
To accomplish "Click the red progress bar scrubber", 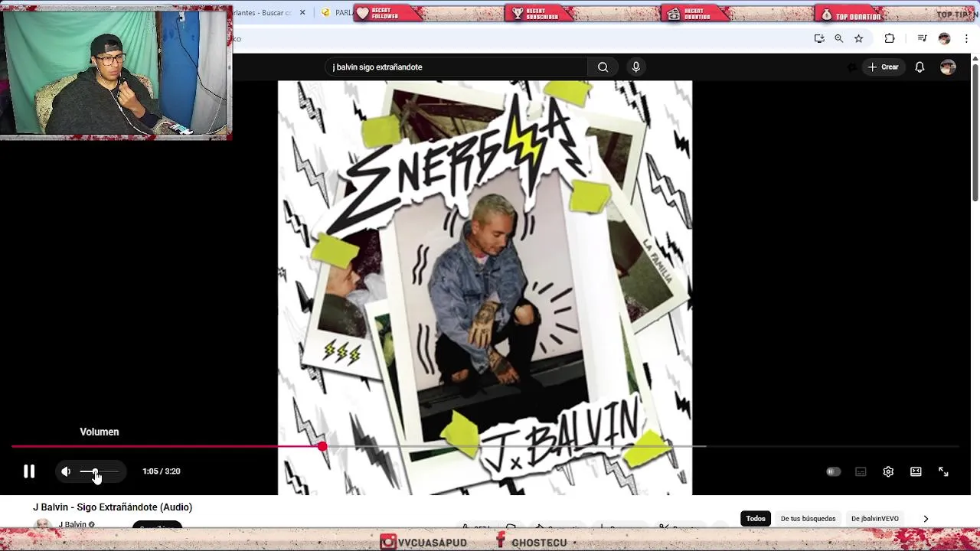I will tap(322, 446).
